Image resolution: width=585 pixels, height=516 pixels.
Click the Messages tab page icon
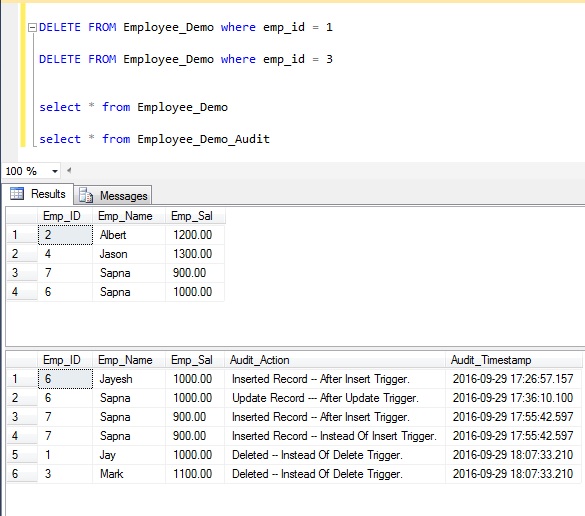[86, 196]
